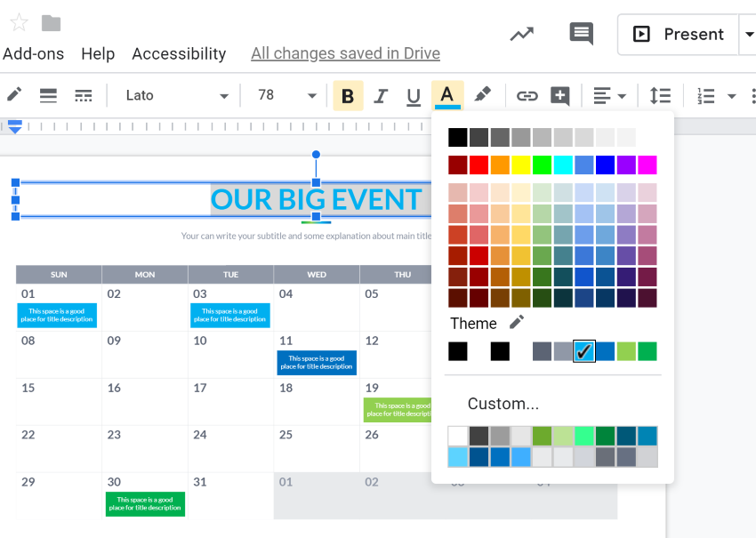Click the numbered list icon
Viewport: 756px width, 538px height.
[x=706, y=96]
